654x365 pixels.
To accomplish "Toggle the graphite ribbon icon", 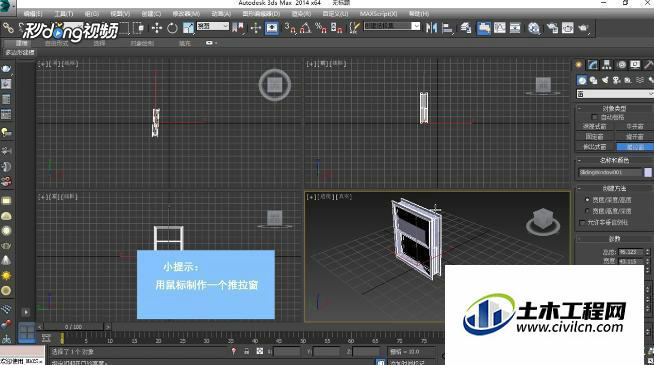I will (483, 28).
